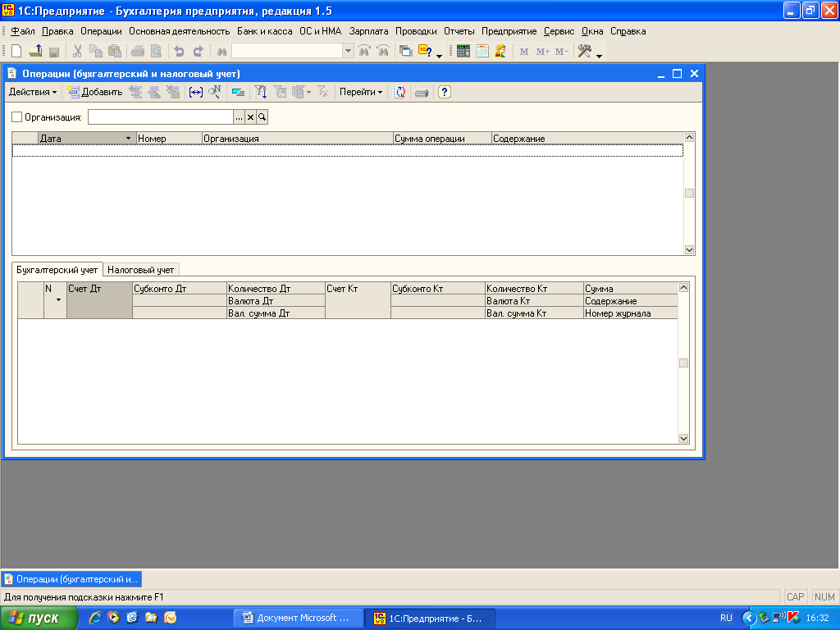Click the Добавить button
Screen dimensions: 840x630
(x=95, y=92)
